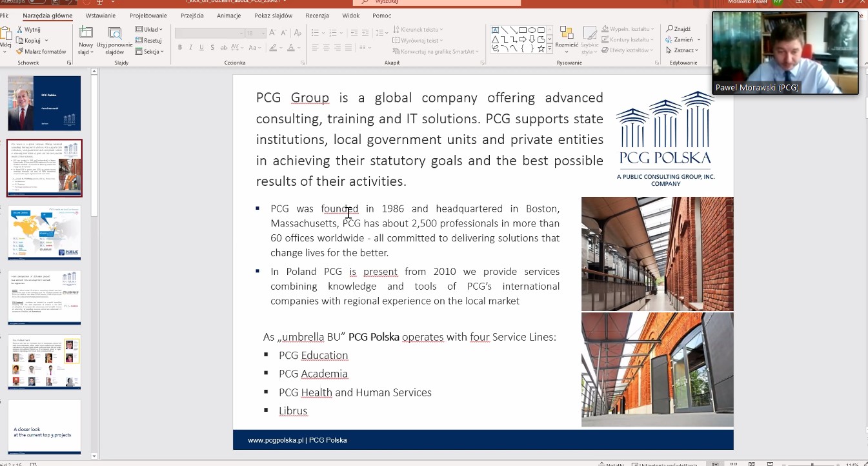Switch to Wstawianie tab
868x466 pixels.
[101, 15]
